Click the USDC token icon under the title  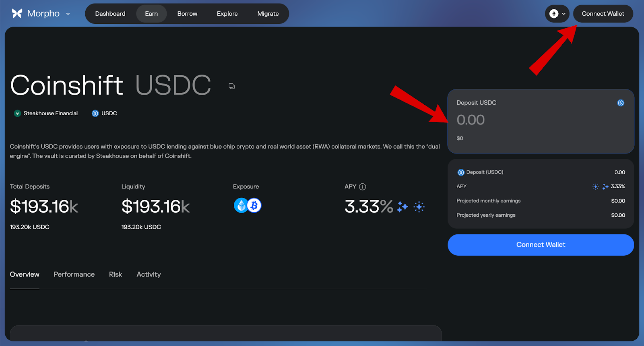pos(95,114)
